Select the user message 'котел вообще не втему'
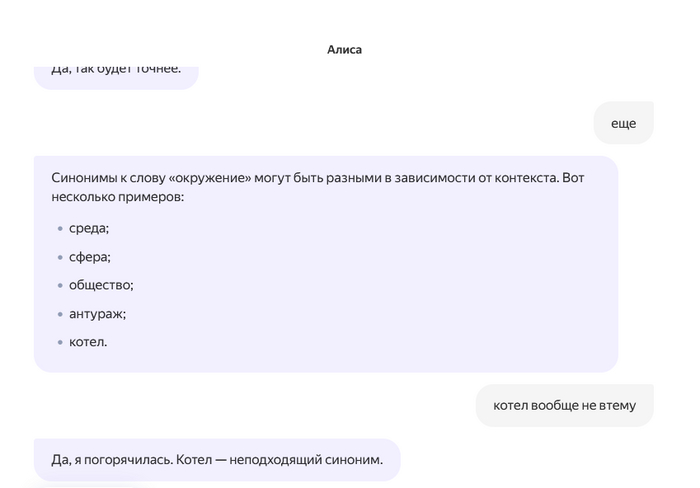Image resolution: width=700 pixels, height=488 pixels. pos(564,405)
